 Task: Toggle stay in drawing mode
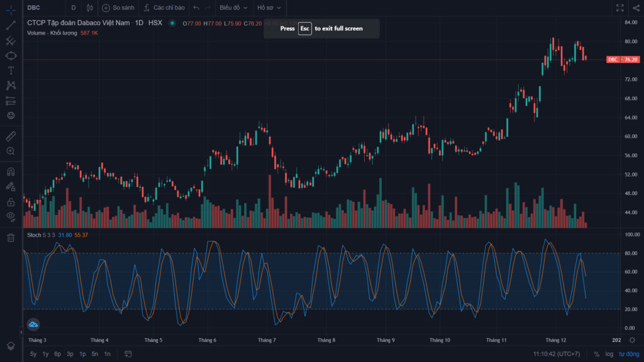click(x=11, y=187)
